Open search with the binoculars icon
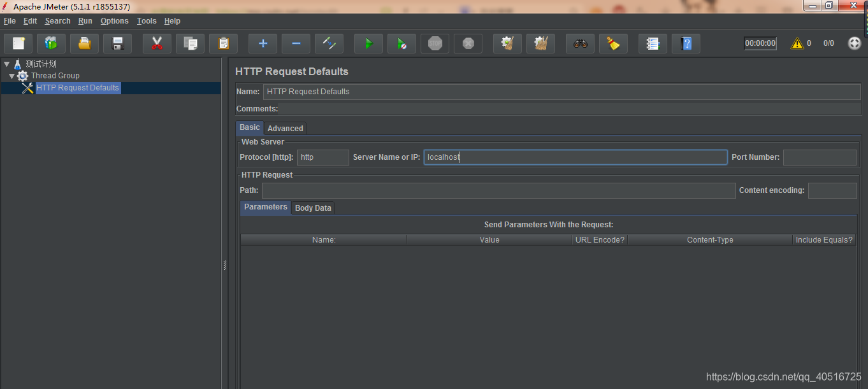Screen dimensions: 868x389 click(x=580, y=43)
